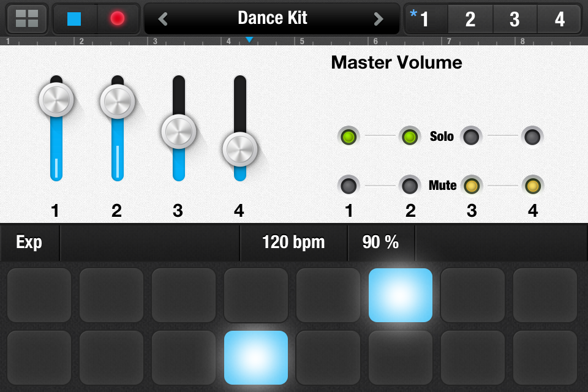Click the Exp button
Image resolution: width=588 pixels, height=392 pixels.
tap(29, 243)
